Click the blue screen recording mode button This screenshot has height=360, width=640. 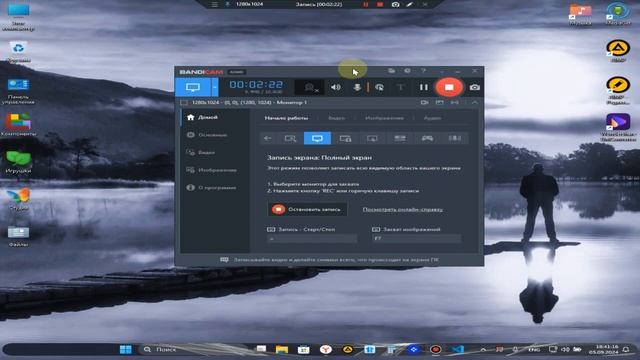pos(193,87)
